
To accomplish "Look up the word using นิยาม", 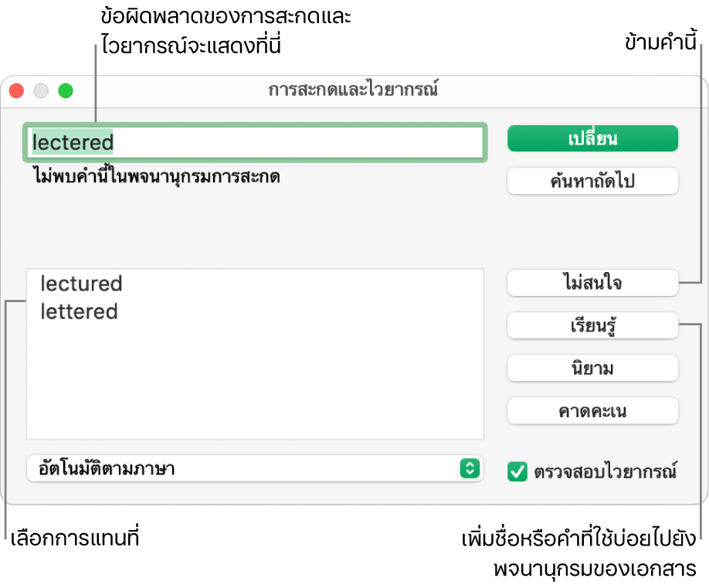I will pos(592,369).
